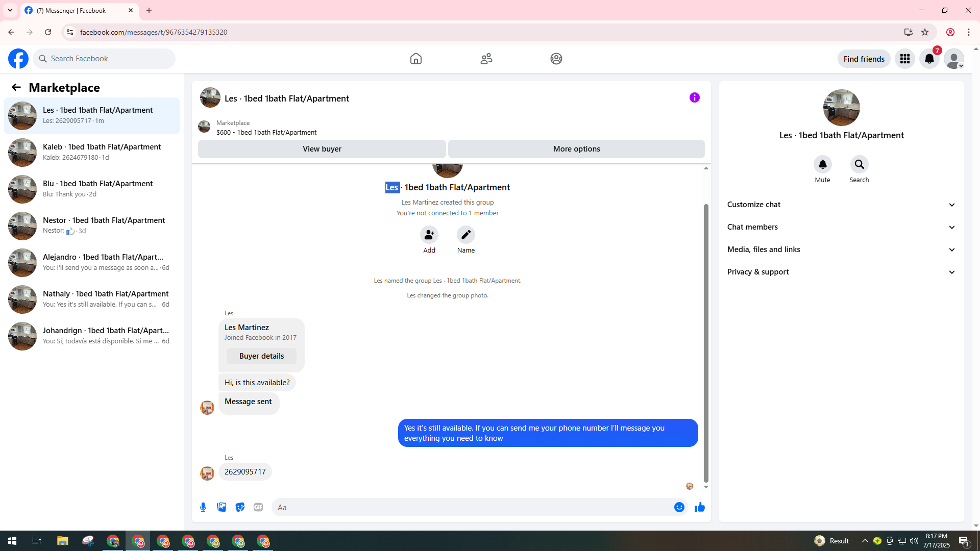980x551 pixels.
Task: Open the sticker picker icon
Action: pyautogui.click(x=240, y=507)
